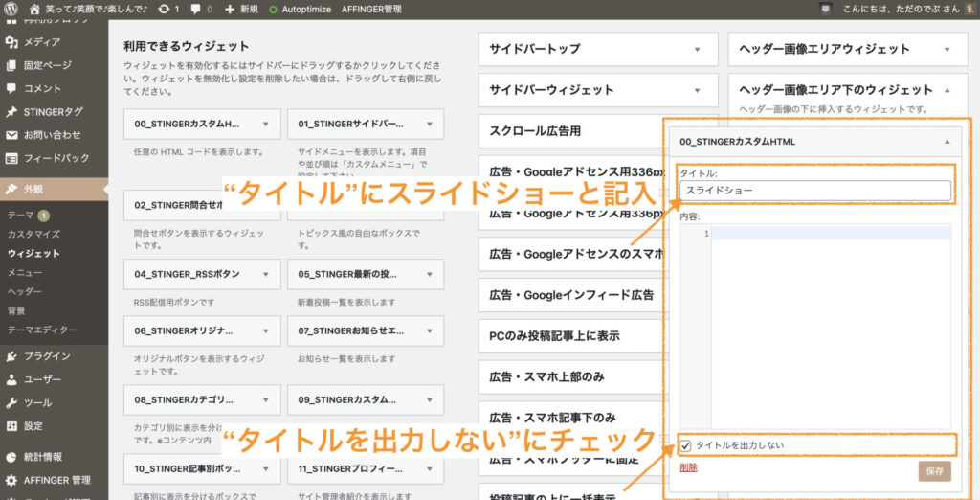Toggle the タイトルを出力しない checkbox
The height and width of the screenshot is (500, 980).
[685, 446]
